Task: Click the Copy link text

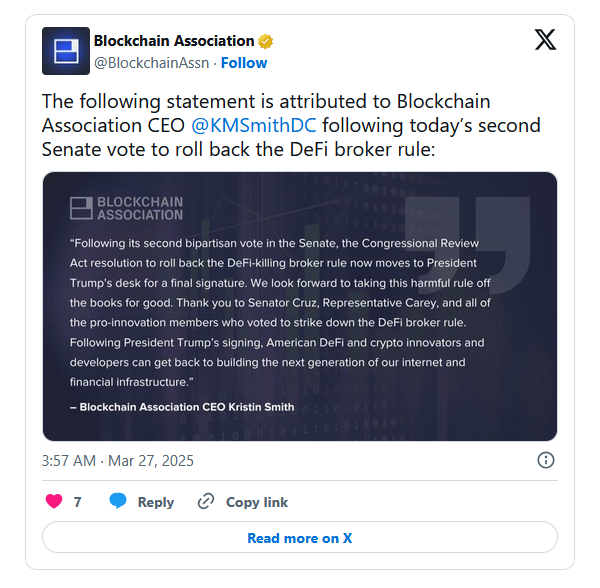Action: (257, 502)
